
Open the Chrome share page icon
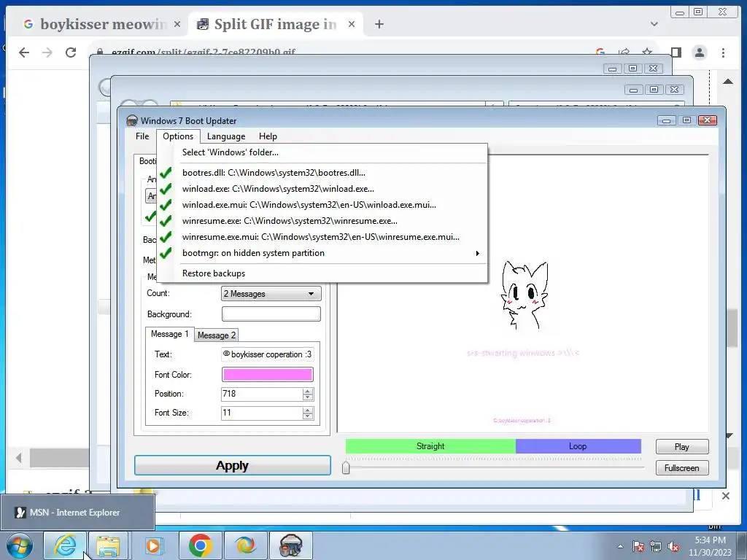tap(624, 52)
